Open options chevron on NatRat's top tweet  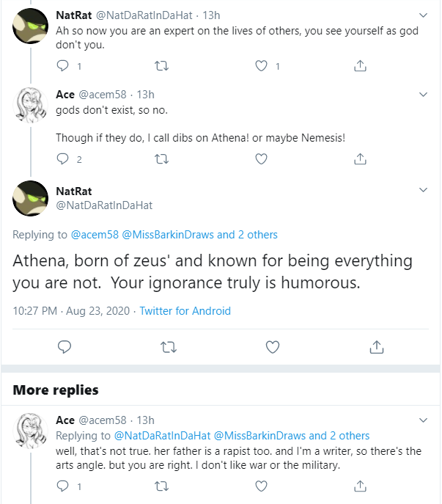click(424, 15)
